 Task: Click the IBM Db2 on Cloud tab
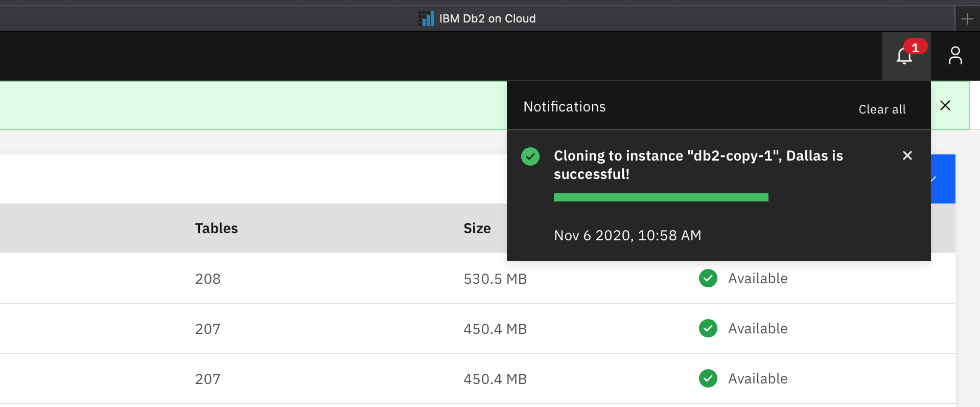pos(477,19)
